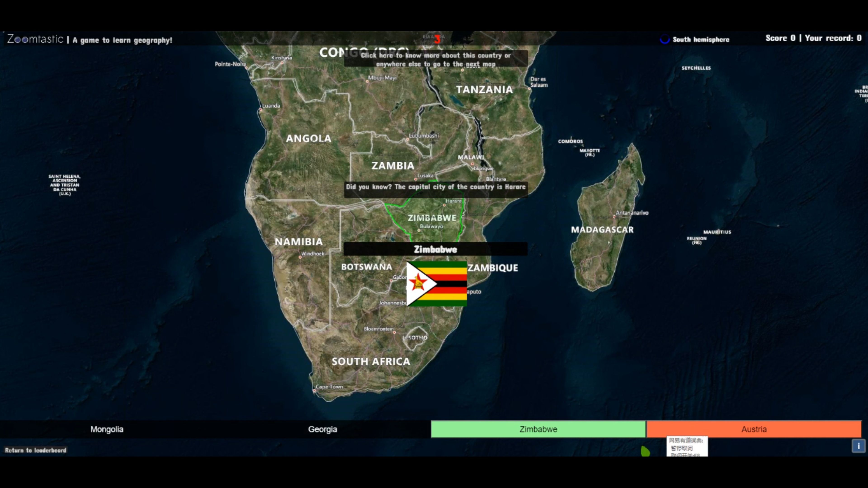The image size is (868, 488).
Task: Click the blue info icon
Action: (858, 446)
